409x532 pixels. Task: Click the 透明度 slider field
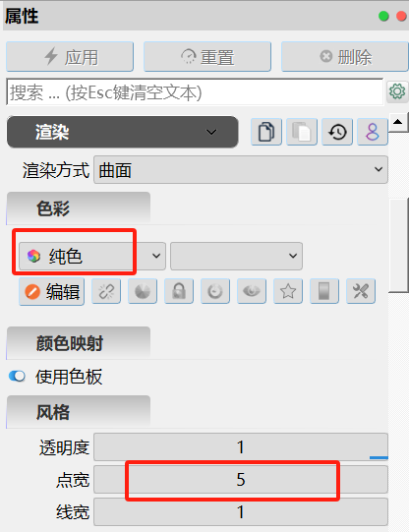241,446
